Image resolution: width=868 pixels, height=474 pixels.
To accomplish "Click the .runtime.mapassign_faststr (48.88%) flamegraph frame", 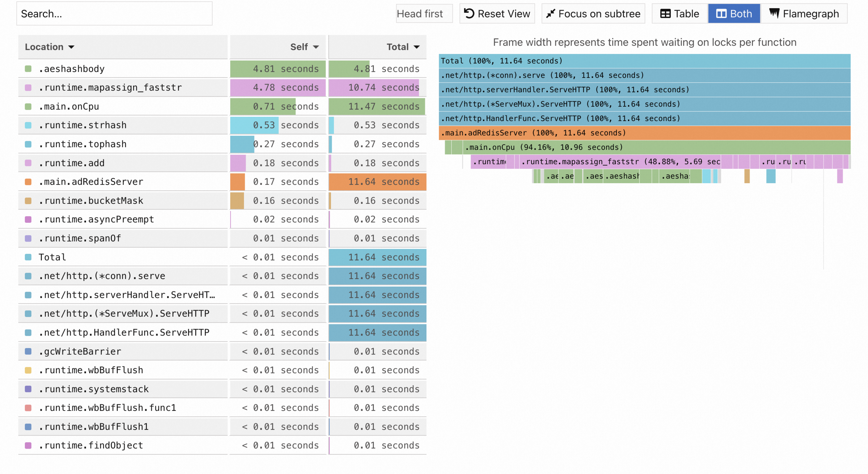I will pyautogui.click(x=620, y=162).
